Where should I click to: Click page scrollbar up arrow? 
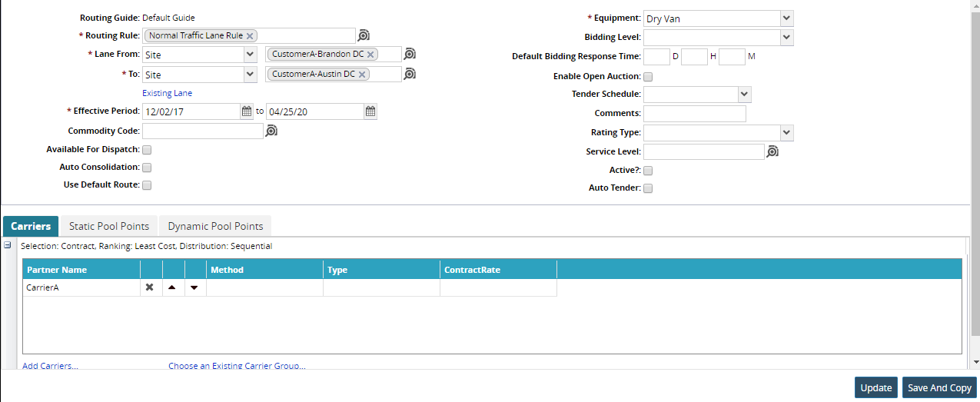click(975, 5)
